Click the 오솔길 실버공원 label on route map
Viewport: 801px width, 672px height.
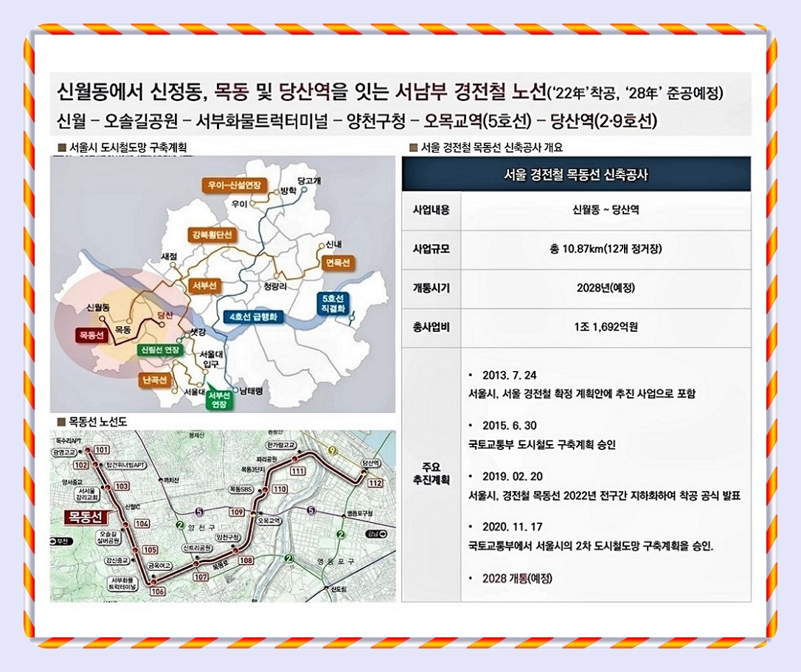[109, 536]
